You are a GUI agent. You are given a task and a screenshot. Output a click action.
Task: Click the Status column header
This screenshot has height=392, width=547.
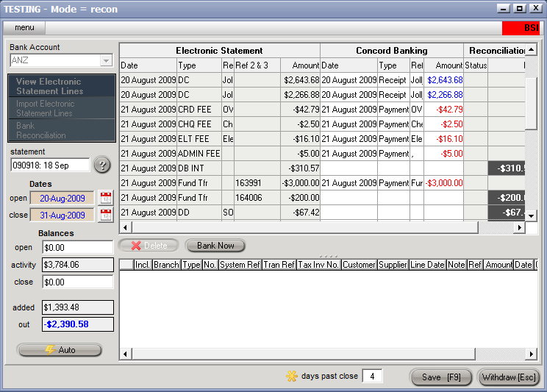click(476, 65)
